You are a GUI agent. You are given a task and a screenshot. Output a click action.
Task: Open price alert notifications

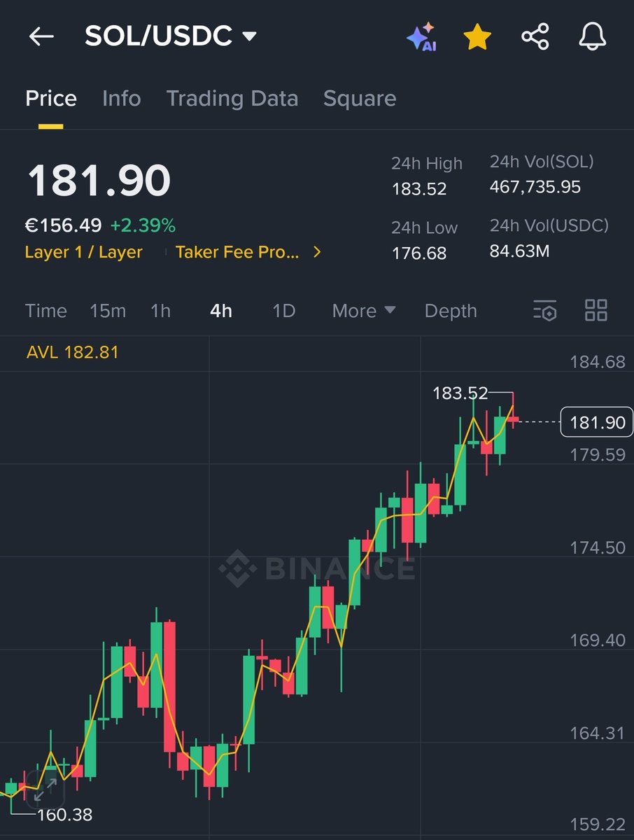(x=591, y=37)
